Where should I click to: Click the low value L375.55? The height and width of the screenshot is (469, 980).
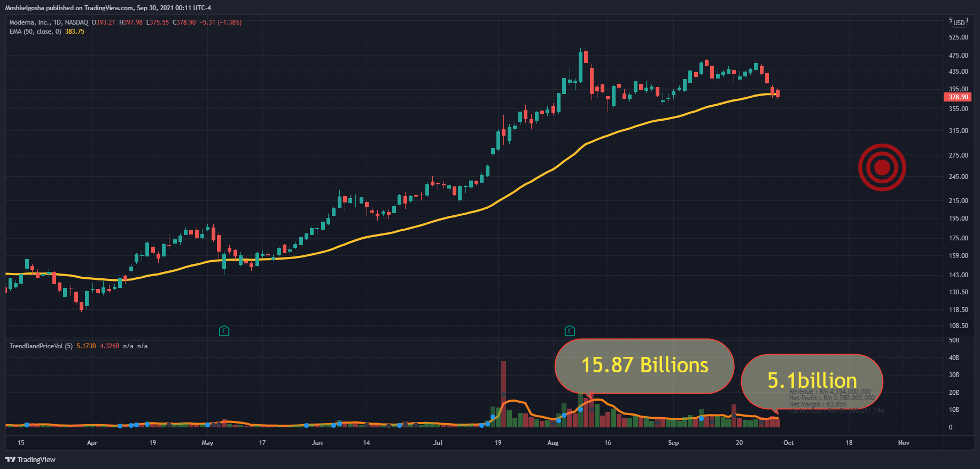point(158,22)
